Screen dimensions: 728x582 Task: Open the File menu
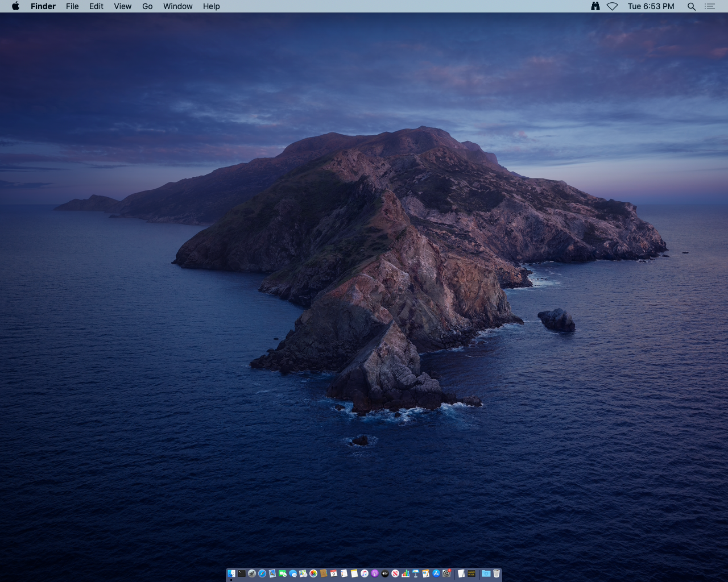point(72,6)
